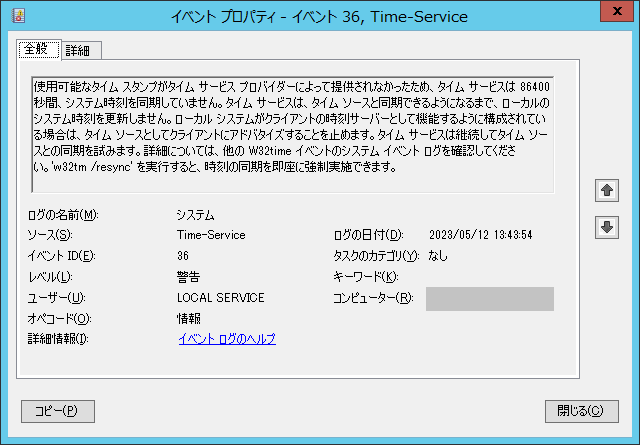Select the task category value なし

(438, 256)
